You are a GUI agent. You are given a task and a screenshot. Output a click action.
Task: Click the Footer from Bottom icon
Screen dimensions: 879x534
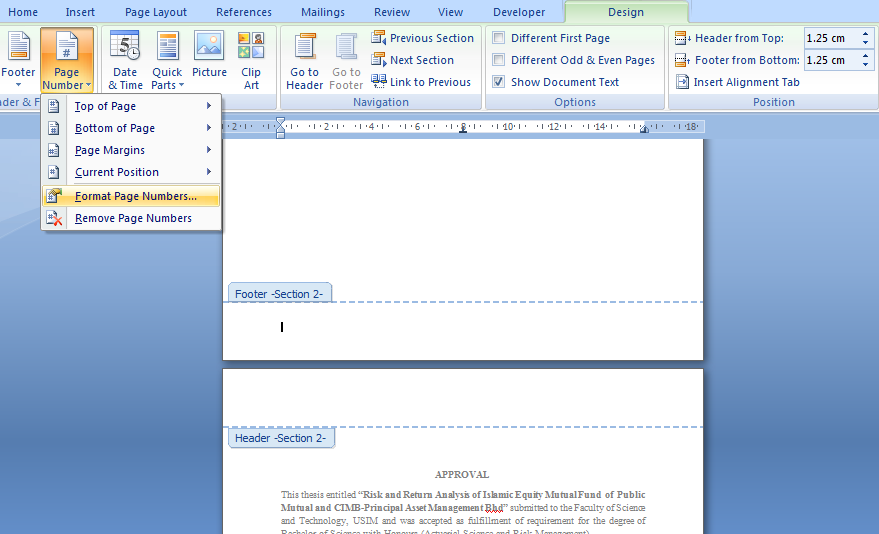[x=683, y=60]
